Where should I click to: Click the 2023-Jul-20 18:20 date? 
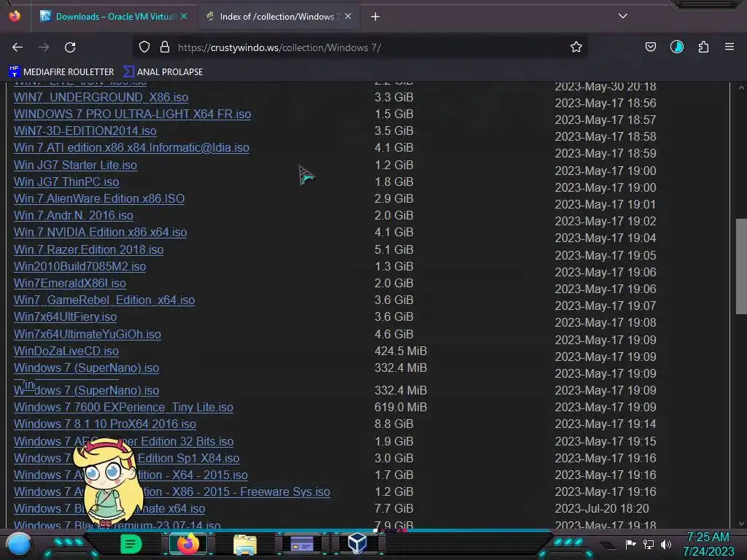pyautogui.click(x=602, y=508)
